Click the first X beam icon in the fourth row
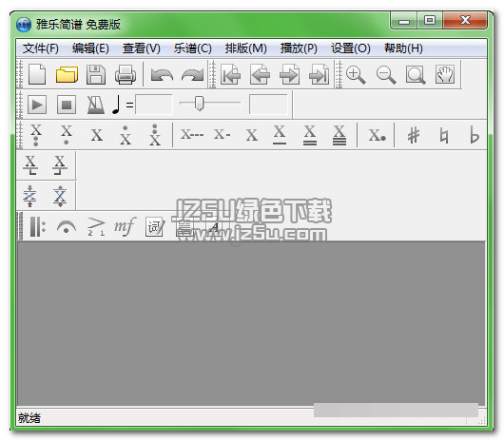Image resolution: width=504 pixels, height=441 pixels. click(30, 165)
